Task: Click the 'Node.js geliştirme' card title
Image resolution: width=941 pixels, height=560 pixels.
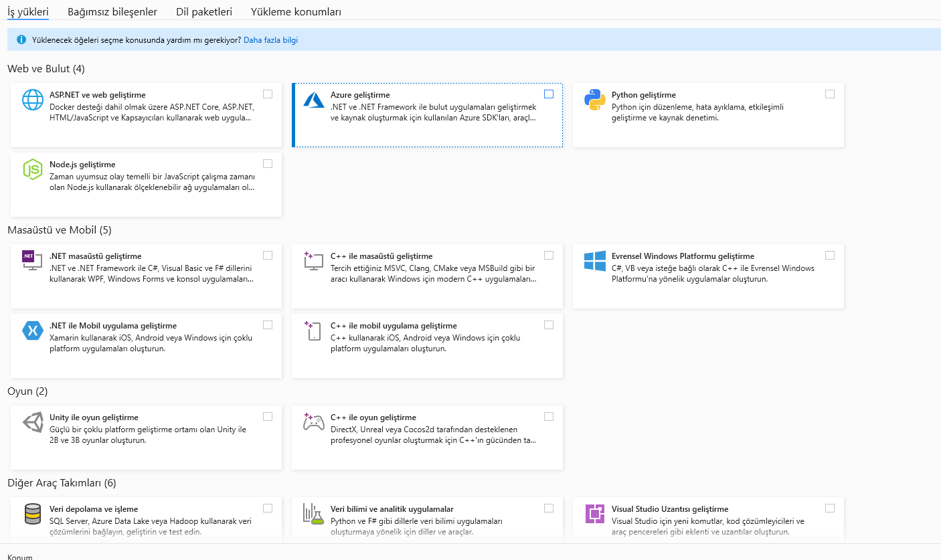Action: point(82,165)
